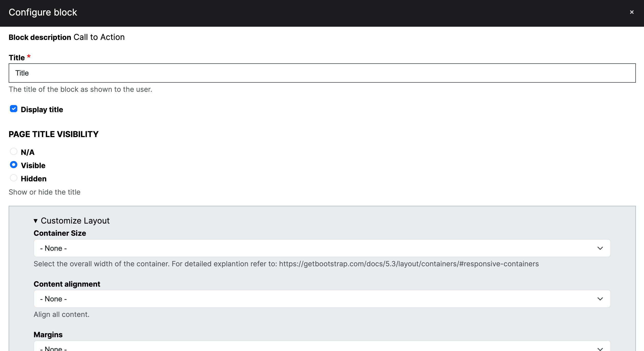Click the Display title label text

click(x=42, y=110)
